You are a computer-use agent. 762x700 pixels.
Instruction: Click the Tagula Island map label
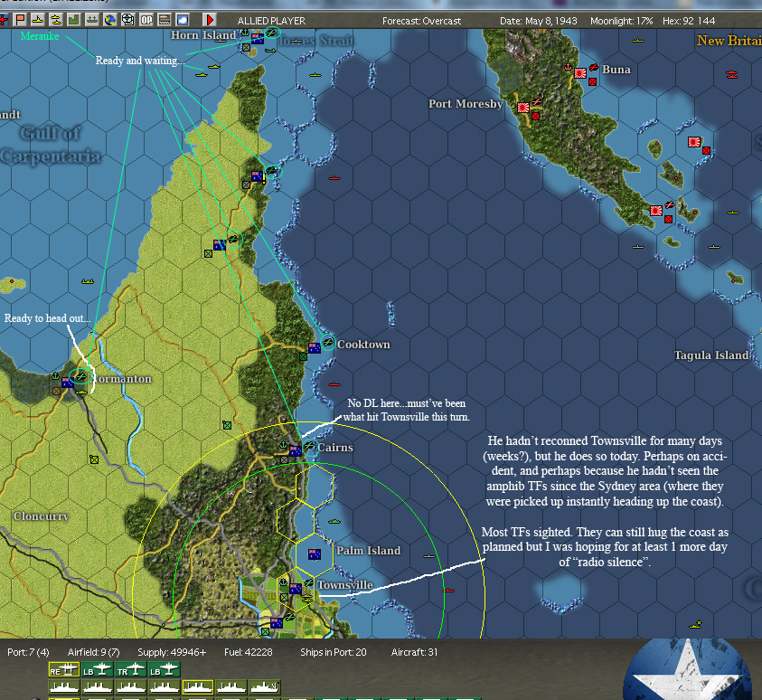[x=711, y=355]
